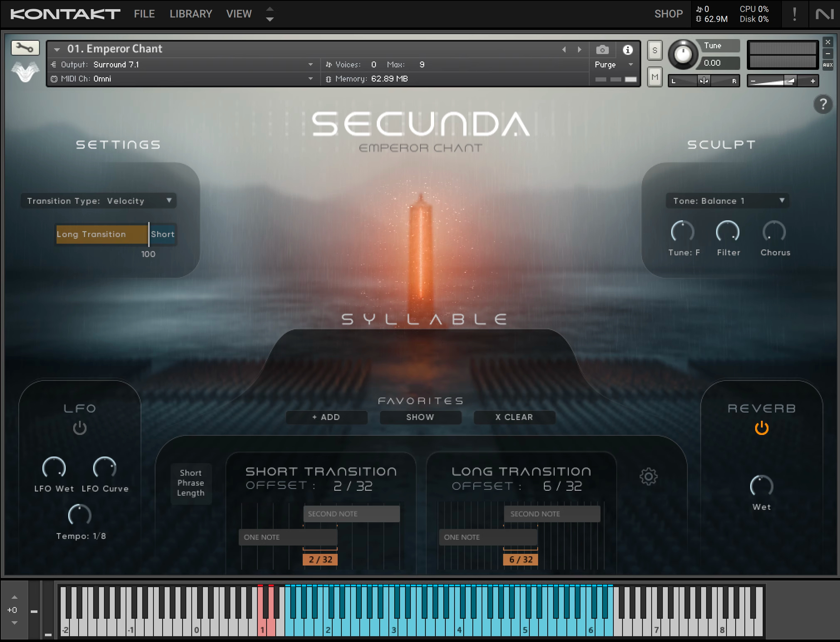Adjust the Filter knob
840x642 pixels.
click(728, 232)
